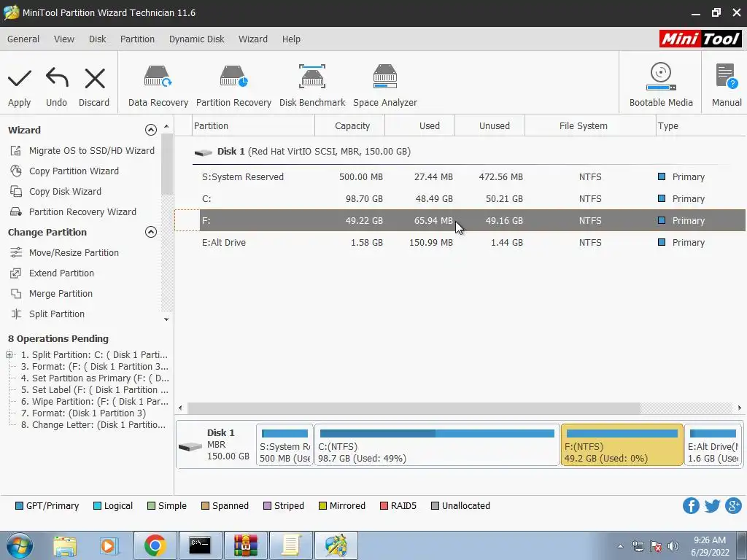Start the Partition Recovery Wizard in the sidebar
Image resolution: width=747 pixels, height=560 pixels.
pyautogui.click(x=73, y=212)
